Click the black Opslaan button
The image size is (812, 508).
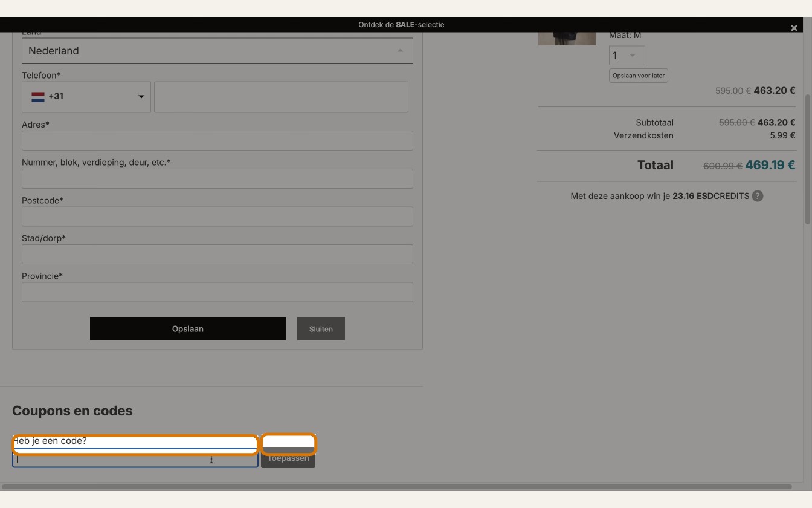pos(188,329)
